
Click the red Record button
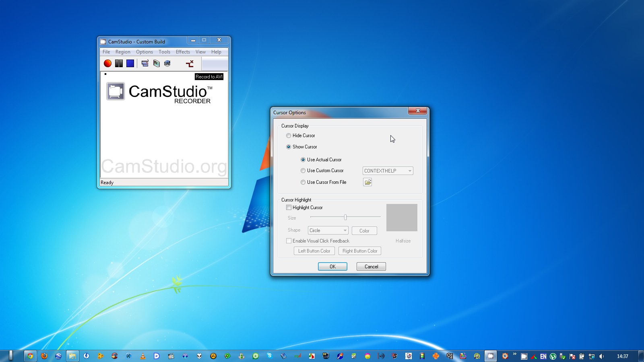pos(107,64)
